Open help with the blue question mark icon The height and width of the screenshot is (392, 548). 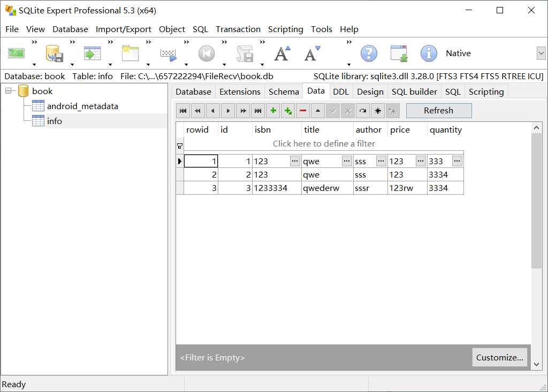369,53
